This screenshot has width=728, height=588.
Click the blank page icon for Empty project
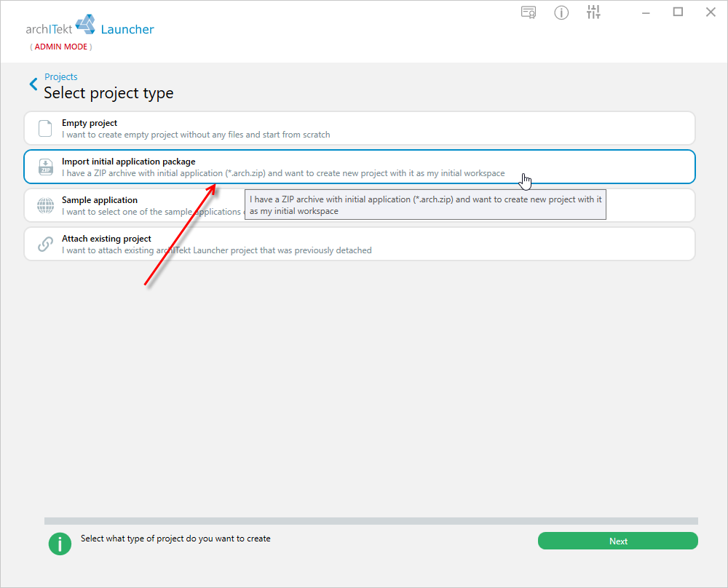click(45, 129)
